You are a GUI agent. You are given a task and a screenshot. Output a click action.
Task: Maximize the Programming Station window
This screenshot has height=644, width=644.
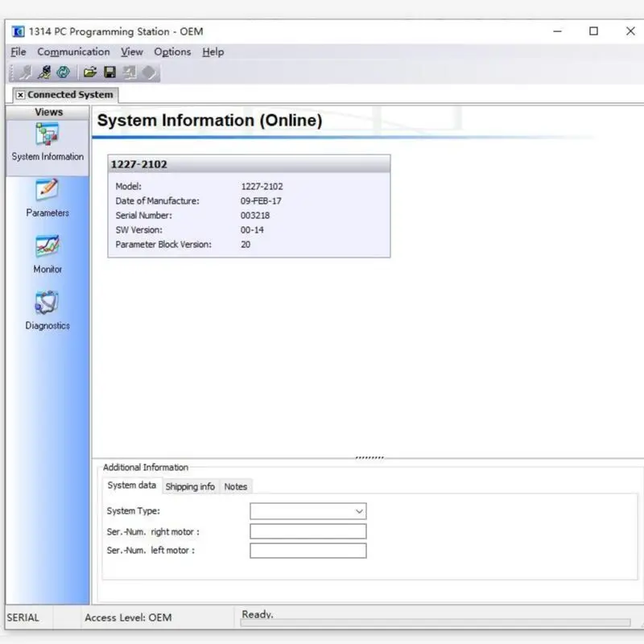593,31
